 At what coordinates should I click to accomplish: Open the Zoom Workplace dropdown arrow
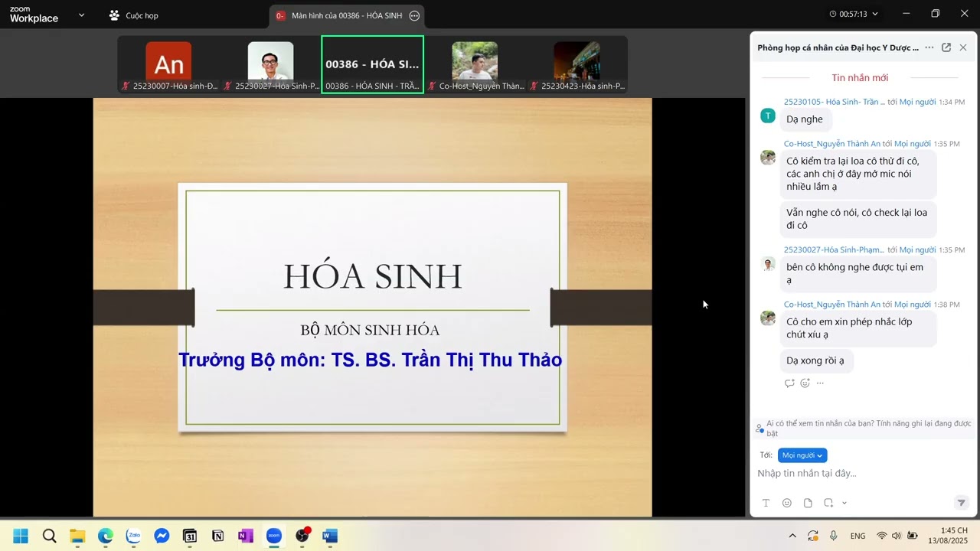tap(81, 15)
